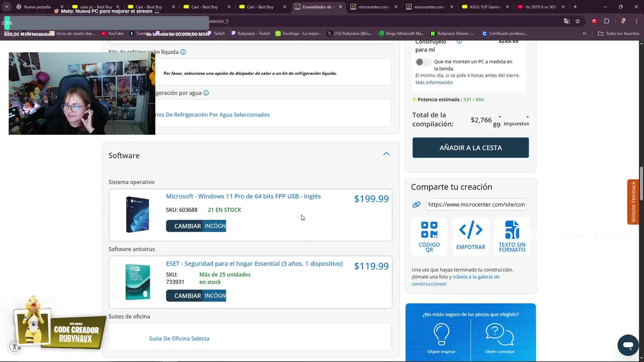The width and height of the screenshot is (644, 362).
Task: Switch to the ASUS TUF Gaming tab
Action: coord(485,7)
